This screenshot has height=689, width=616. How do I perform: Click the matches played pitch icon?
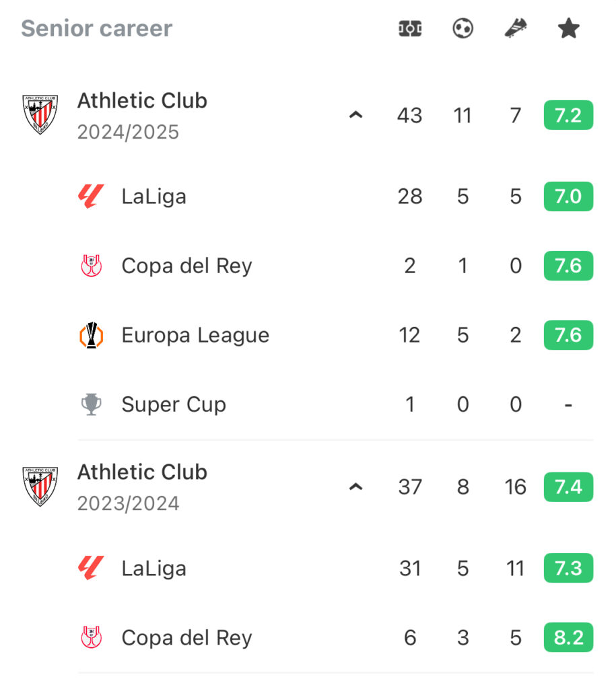point(410,29)
